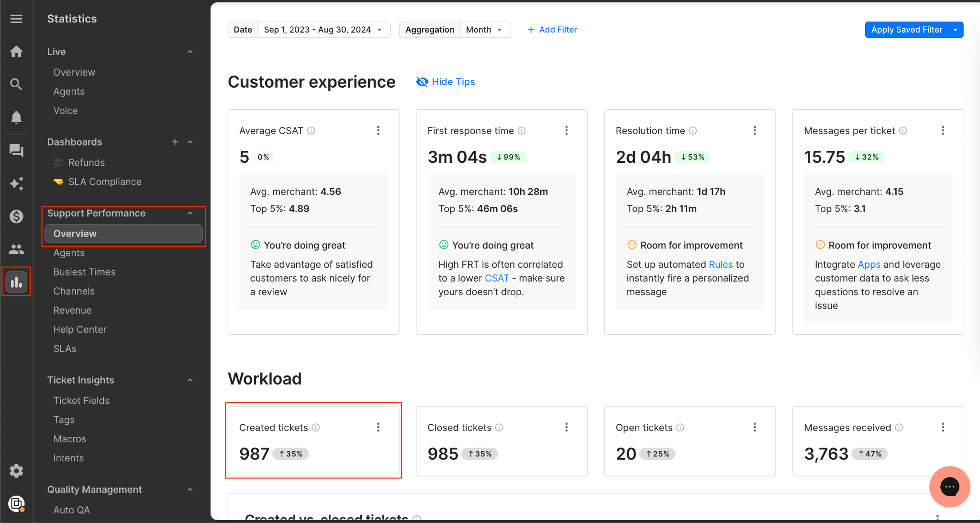This screenshot has height=523, width=980.
Task: Open the Aggregation Month dropdown
Action: tap(484, 30)
